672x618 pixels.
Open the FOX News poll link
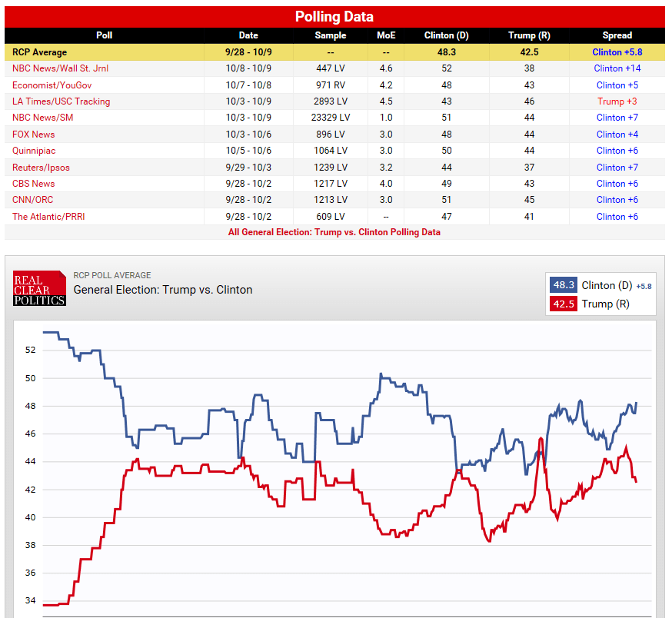point(33,135)
